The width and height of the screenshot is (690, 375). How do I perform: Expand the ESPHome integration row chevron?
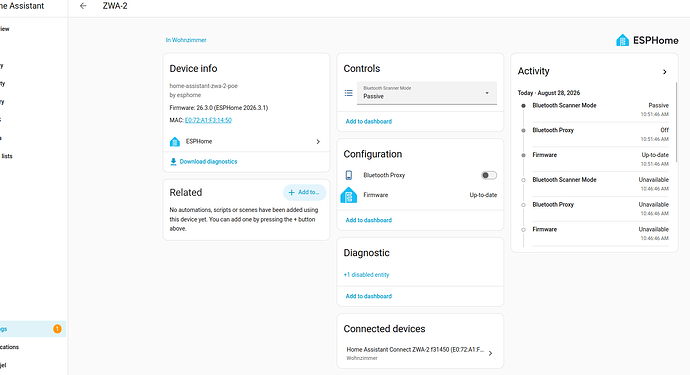coord(318,142)
